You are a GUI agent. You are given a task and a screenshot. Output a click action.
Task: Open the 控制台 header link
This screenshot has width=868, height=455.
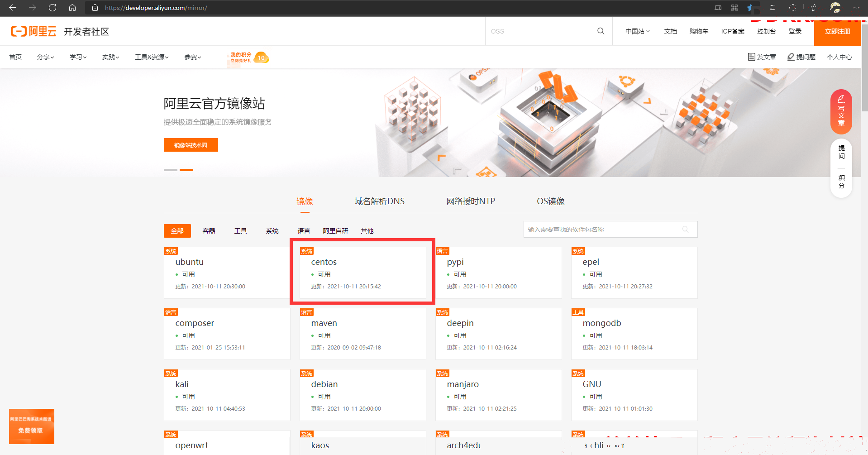coord(766,31)
